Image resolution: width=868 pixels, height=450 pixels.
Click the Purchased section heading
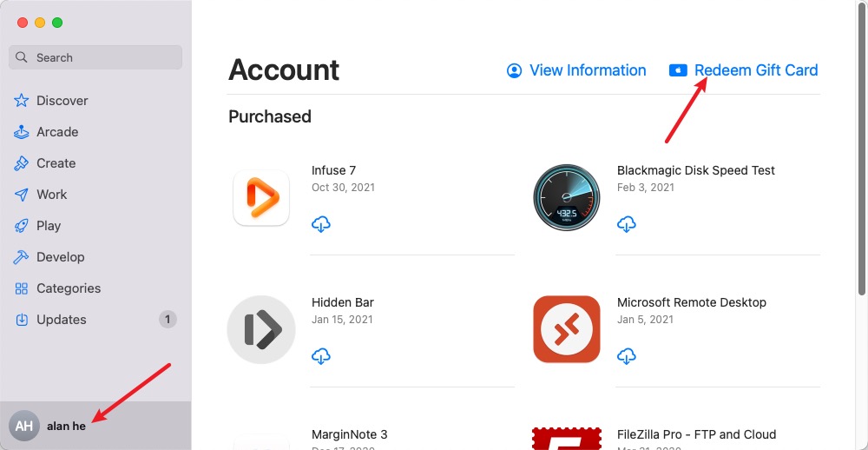coord(270,116)
